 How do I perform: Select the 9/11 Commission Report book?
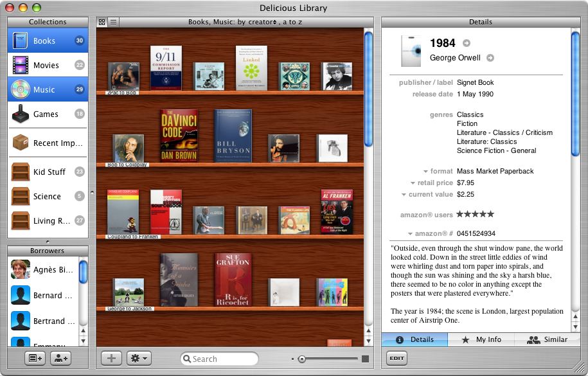166,68
